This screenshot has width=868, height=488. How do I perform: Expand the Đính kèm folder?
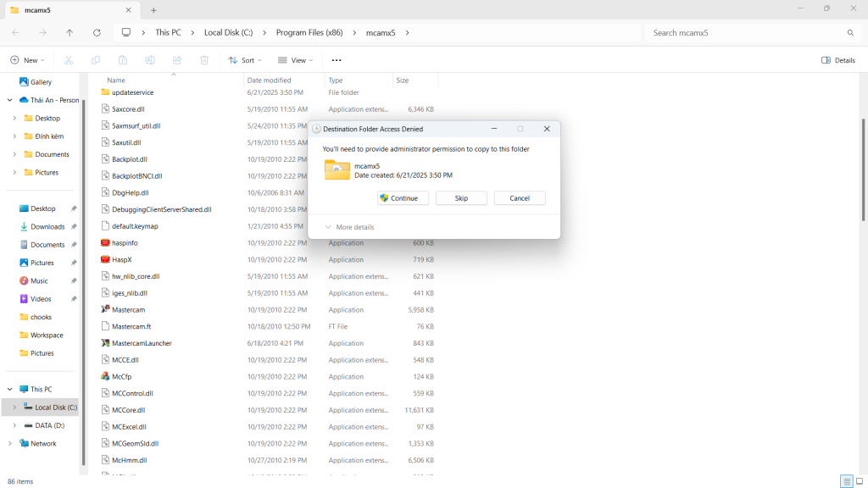point(14,136)
